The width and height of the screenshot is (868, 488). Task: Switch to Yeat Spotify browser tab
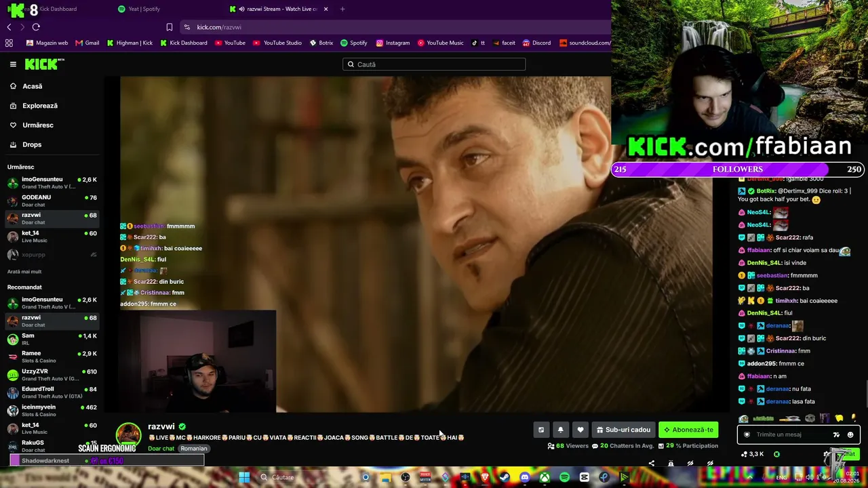139,9
